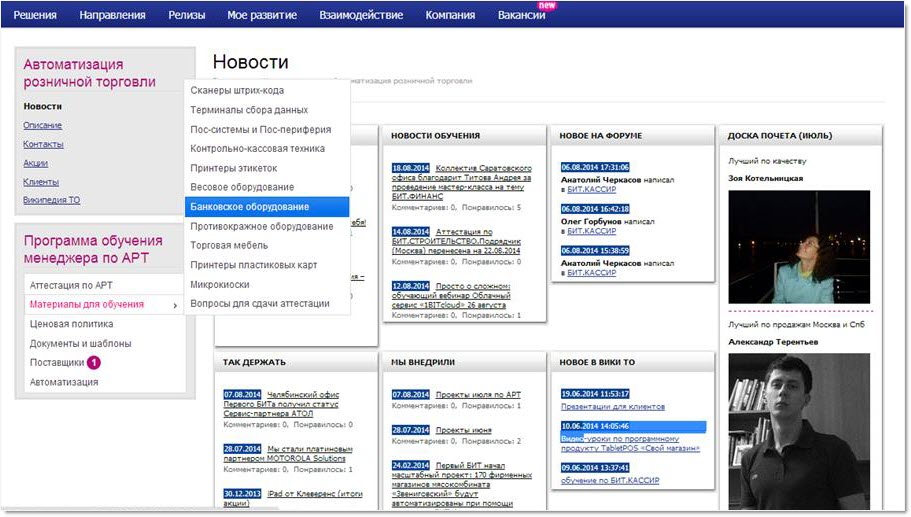Open the Документы и шаблоны section
911x517 pixels.
[80, 344]
